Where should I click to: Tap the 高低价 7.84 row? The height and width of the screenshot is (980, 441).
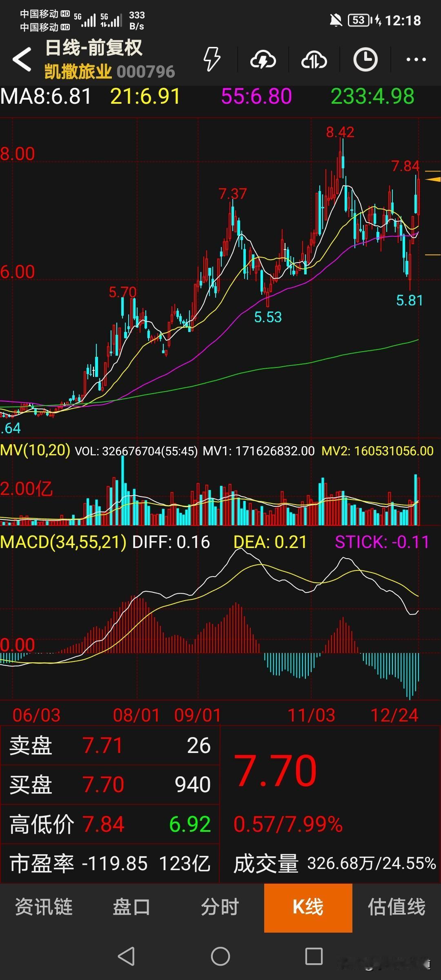click(110, 824)
